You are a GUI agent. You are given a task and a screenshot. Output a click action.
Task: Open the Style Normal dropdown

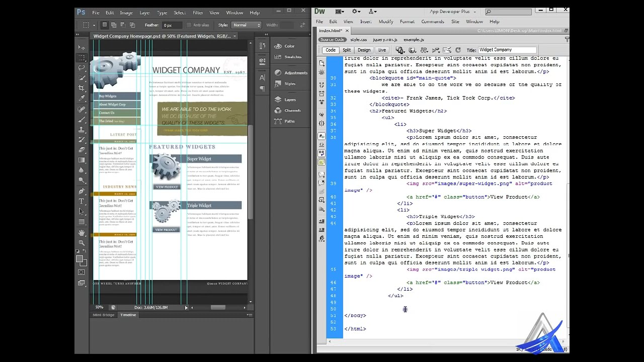pos(247,25)
